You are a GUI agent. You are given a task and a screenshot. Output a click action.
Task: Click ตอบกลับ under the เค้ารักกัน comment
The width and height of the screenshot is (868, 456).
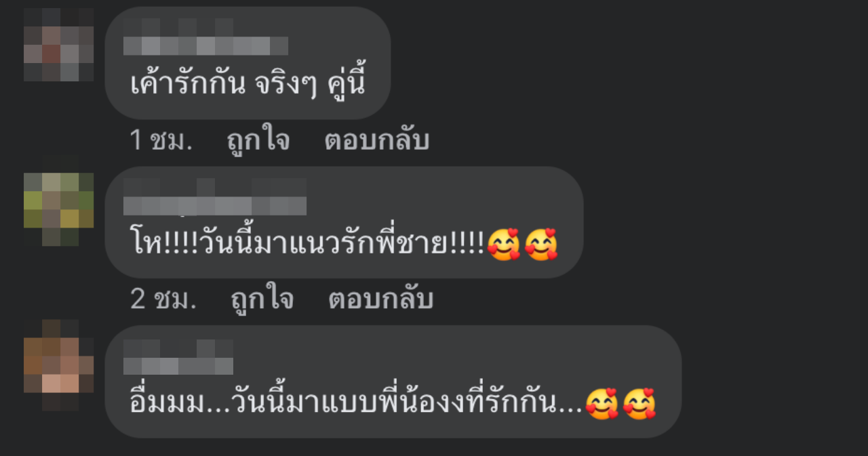point(376,141)
